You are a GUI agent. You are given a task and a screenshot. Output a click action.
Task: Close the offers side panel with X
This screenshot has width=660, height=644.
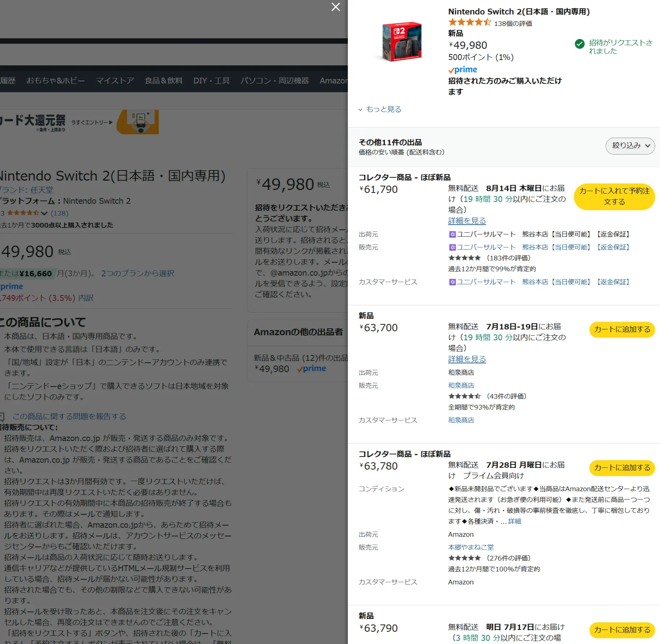[335, 7]
